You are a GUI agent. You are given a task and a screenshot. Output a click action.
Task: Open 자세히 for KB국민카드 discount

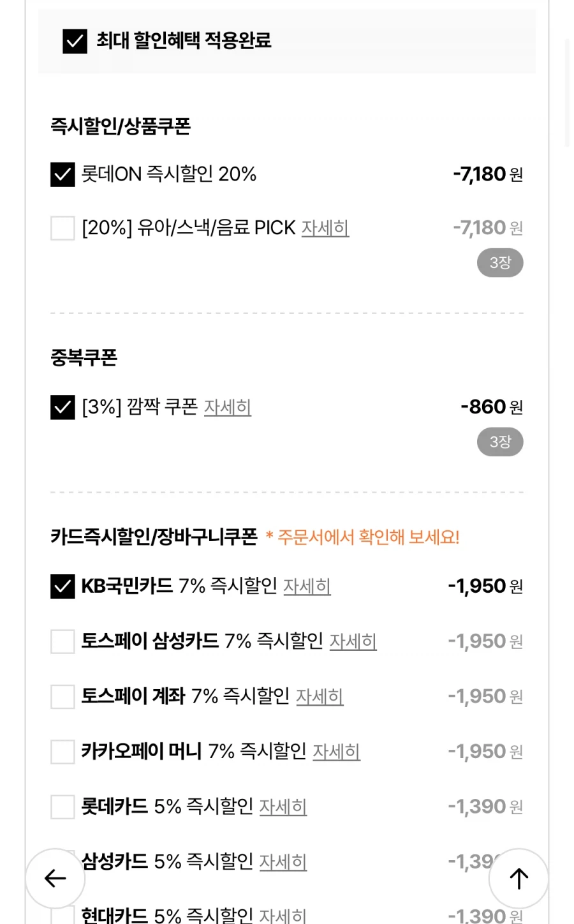pyautogui.click(x=306, y=586)
